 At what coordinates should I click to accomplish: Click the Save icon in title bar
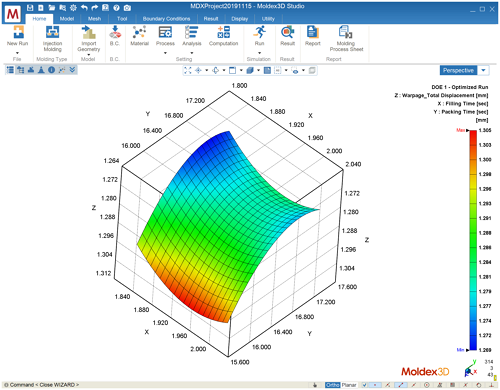tap(30, 8)
